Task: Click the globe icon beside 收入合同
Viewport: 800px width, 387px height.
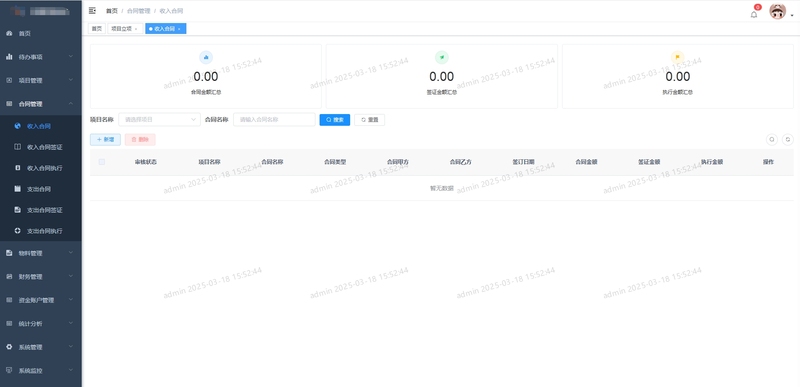Action: pyautogui.click(x=17, y=126)
